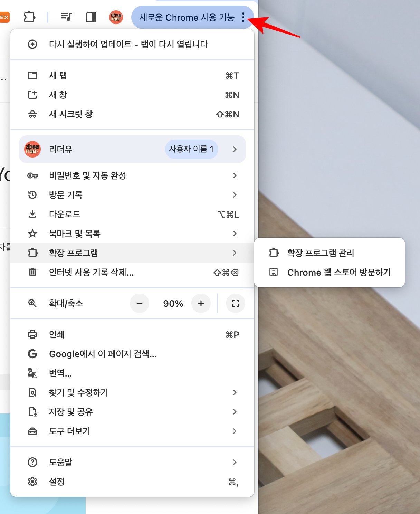Click the puzzle icon beside '확장 프로그램'
This screenshot has width=420, height=514.
(x=32, y=253)
